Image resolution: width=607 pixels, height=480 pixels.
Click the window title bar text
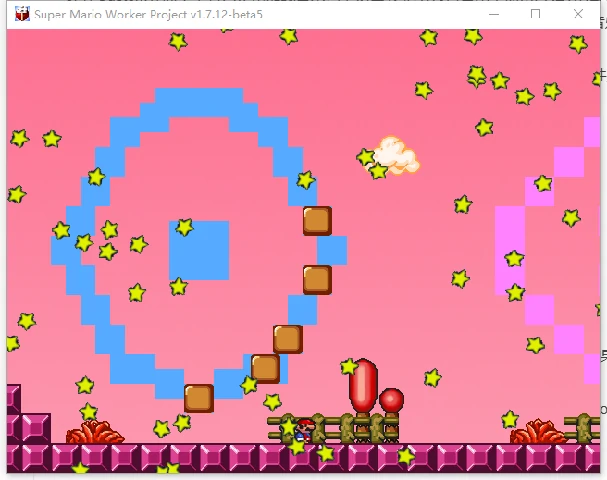click(x=148, y=14)
